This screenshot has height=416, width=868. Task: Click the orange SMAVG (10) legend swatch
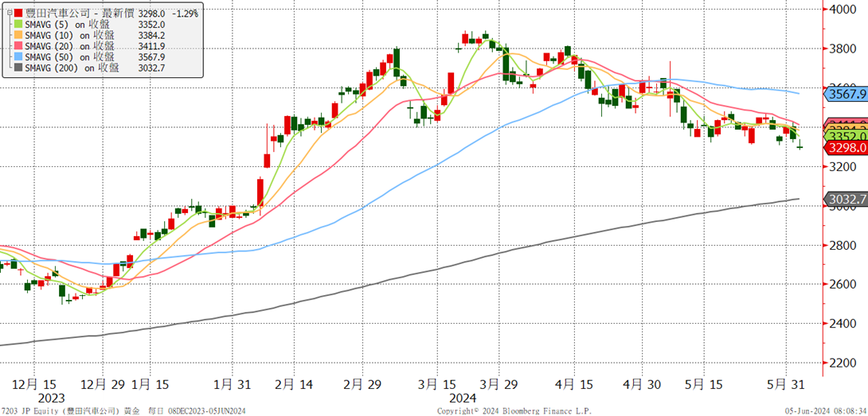coord(19,35)
